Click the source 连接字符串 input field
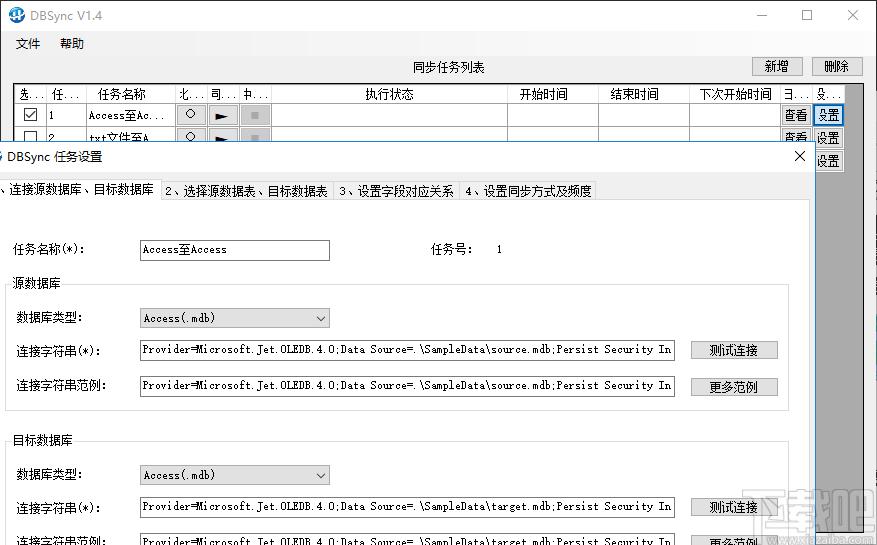The width and height of the screenshot is (877, 545). pos(407,350)
